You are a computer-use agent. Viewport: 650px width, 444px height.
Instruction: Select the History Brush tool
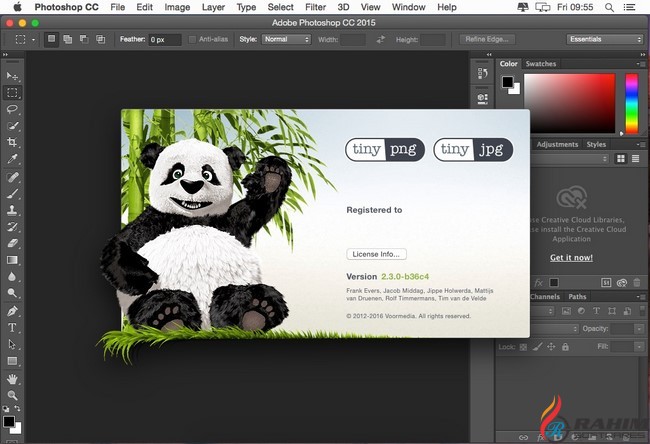12,227
